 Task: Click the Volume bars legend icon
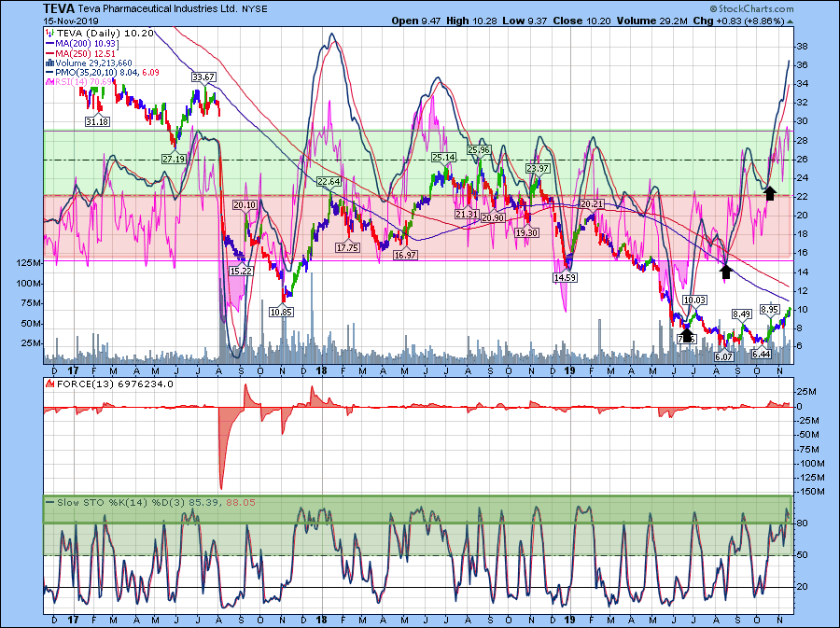(x=49, y=63)
